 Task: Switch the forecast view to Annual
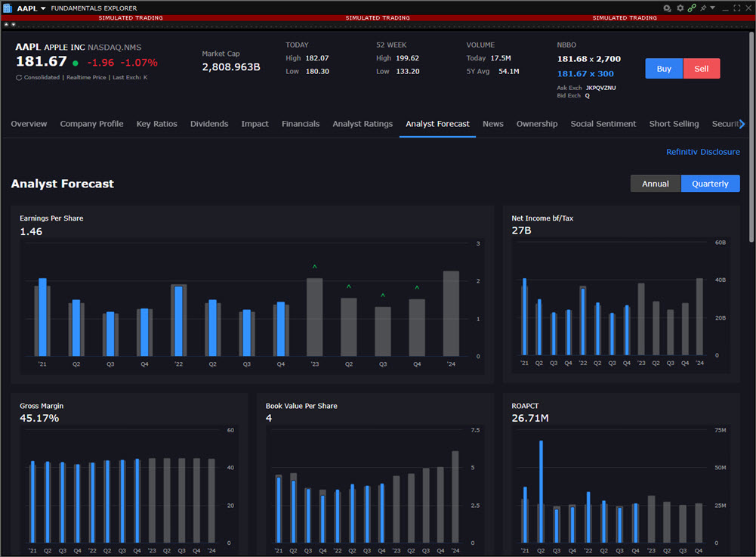(x=656, y=184)
